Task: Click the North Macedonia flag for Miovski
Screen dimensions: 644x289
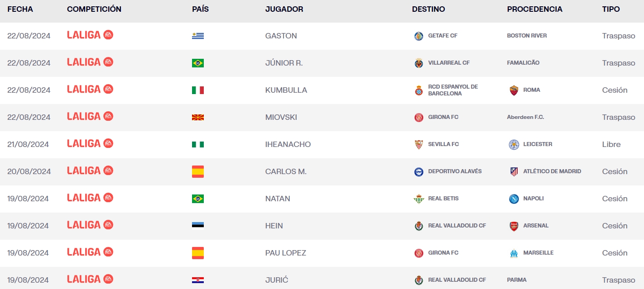Action: point(198,118)
